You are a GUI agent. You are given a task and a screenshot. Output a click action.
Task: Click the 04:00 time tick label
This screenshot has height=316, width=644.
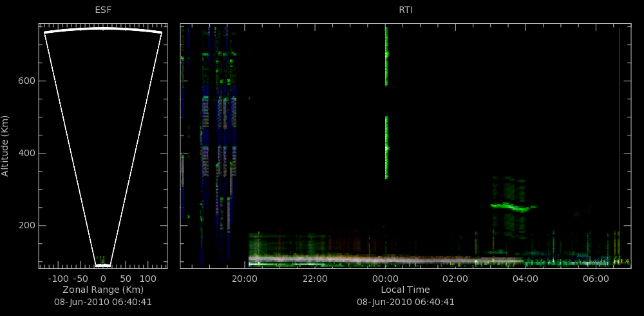click(x=526, y=279)
